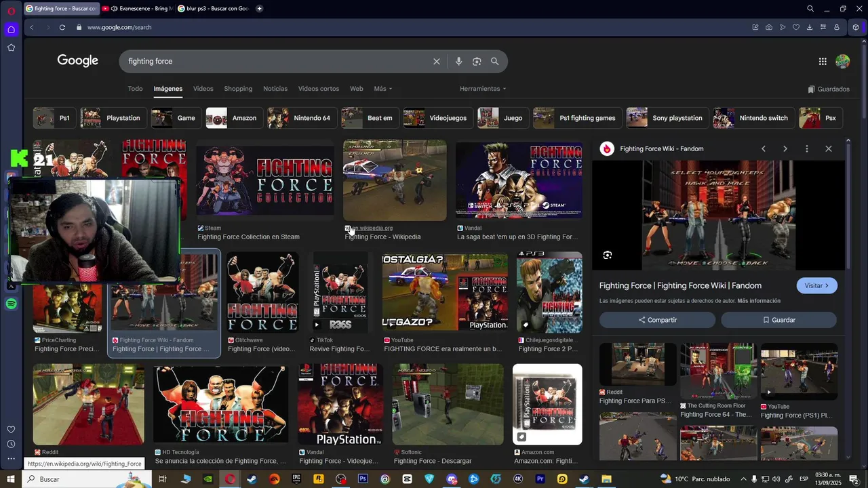Filter images by the Beat em chip
This screenshot has height=488, width=868.
click(x=370, y=118)
